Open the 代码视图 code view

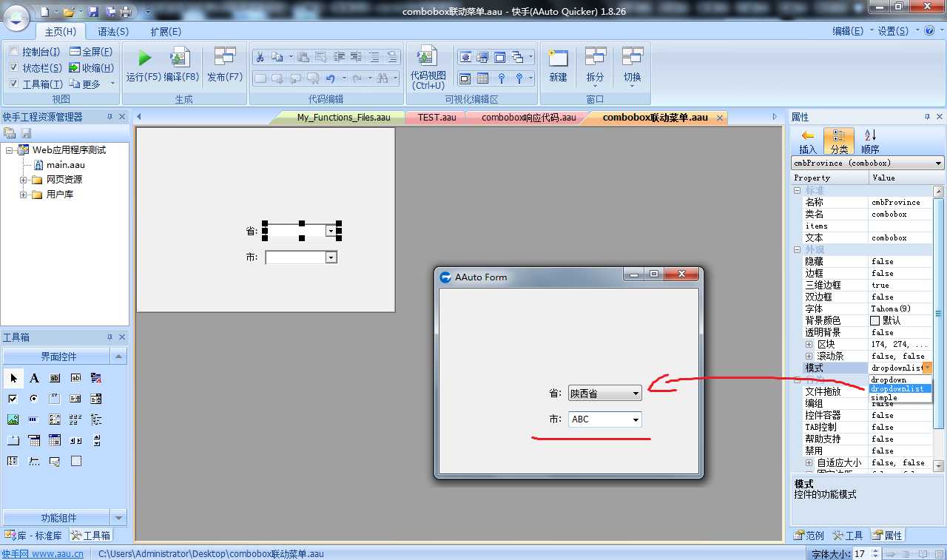tap(428, 68)
